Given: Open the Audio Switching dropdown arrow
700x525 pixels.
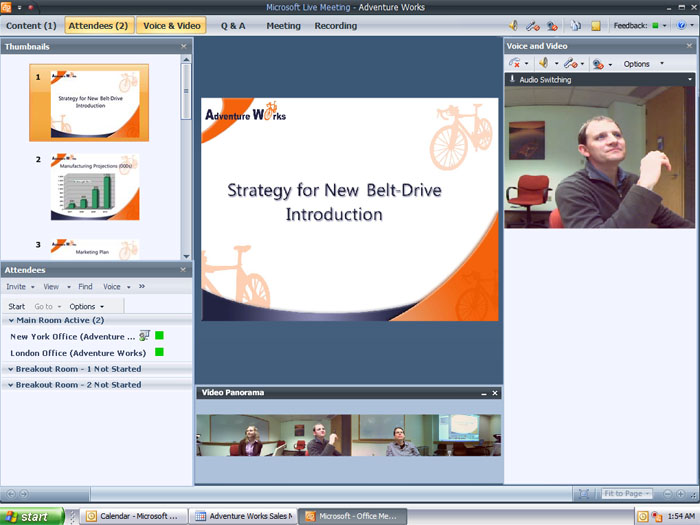Looking at the screenshot, I should click(690, 79).
